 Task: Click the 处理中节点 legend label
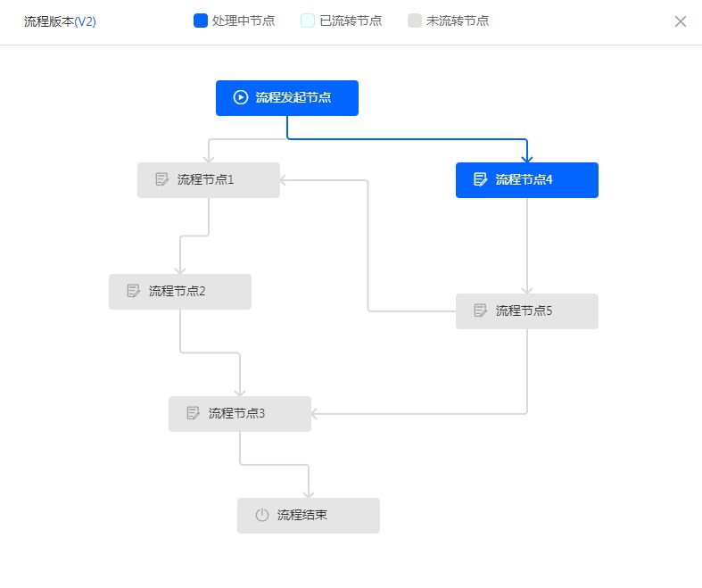point(244,21)
